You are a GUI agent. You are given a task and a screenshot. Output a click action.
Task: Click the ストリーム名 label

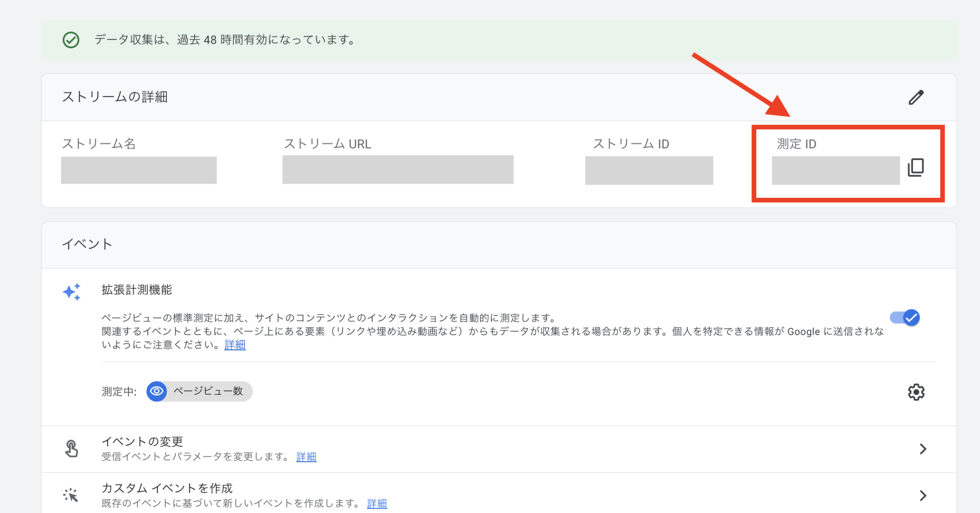98,144
